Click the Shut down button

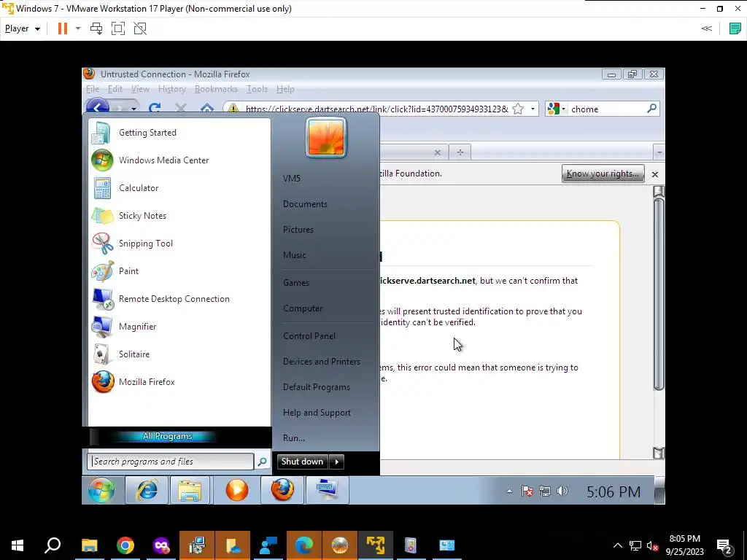pos(302,462)
